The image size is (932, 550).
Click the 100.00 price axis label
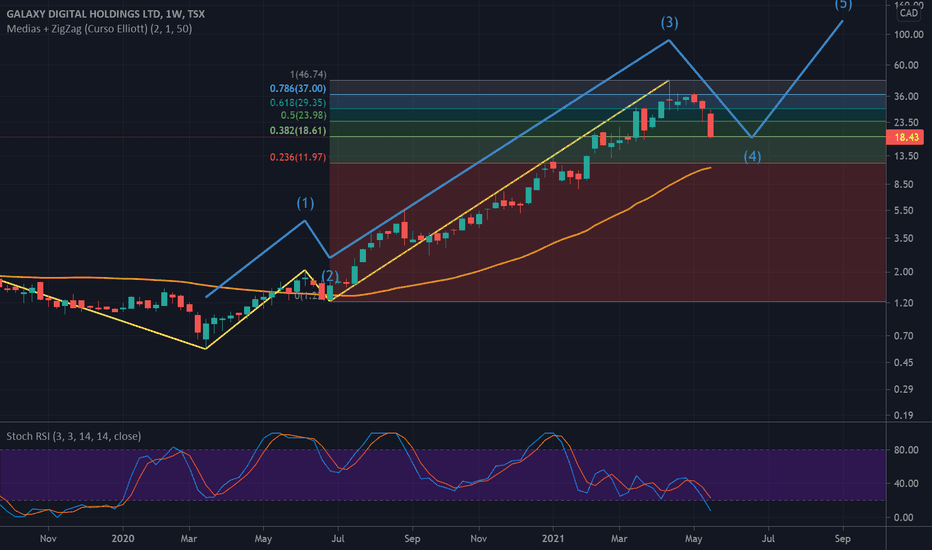click(x=909, y=35)
